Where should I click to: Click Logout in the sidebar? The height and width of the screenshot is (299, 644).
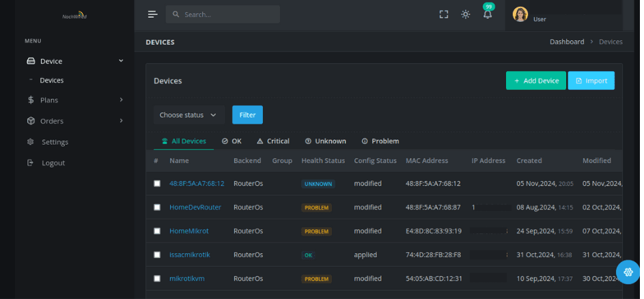(53, 163)
